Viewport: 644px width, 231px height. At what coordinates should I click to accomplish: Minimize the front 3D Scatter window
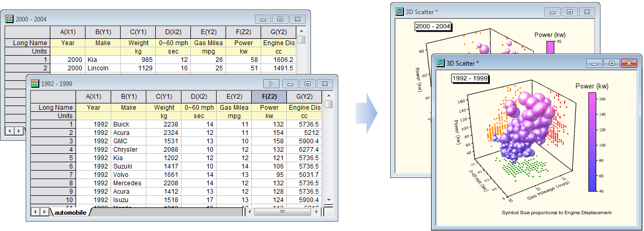click(x=594, y=63)
